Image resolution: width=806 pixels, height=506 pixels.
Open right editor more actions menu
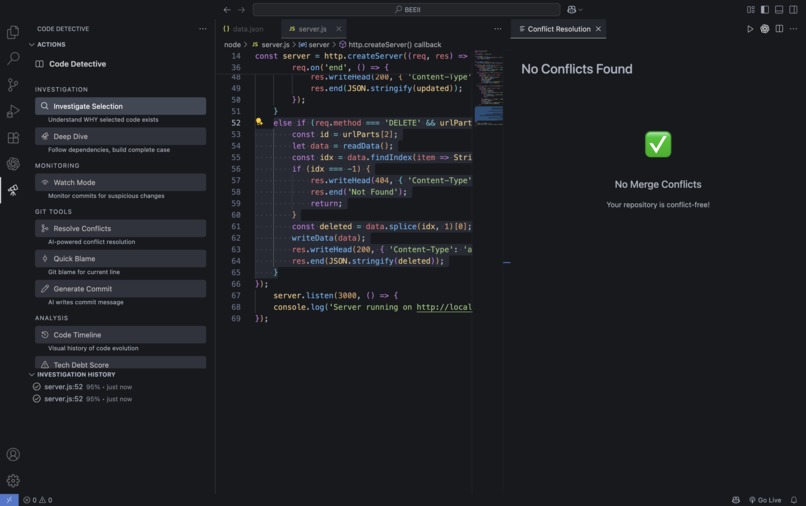(x=794, y=29)
